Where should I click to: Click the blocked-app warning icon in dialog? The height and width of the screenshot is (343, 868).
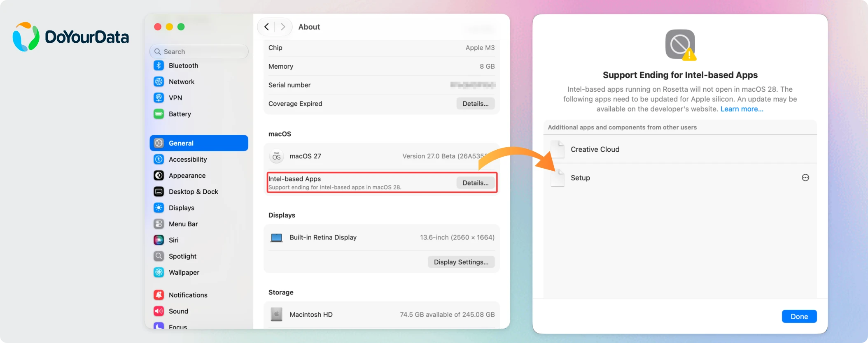[680, 45]
